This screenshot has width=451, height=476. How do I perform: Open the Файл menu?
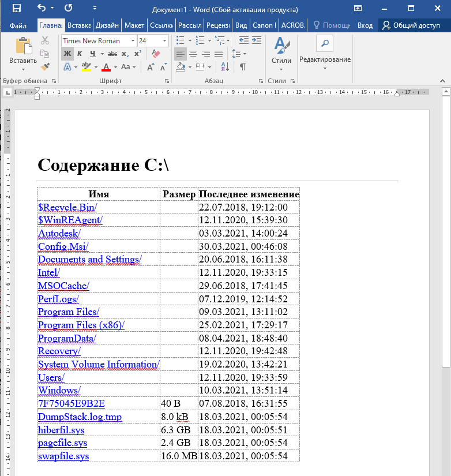tap(18, 25)
